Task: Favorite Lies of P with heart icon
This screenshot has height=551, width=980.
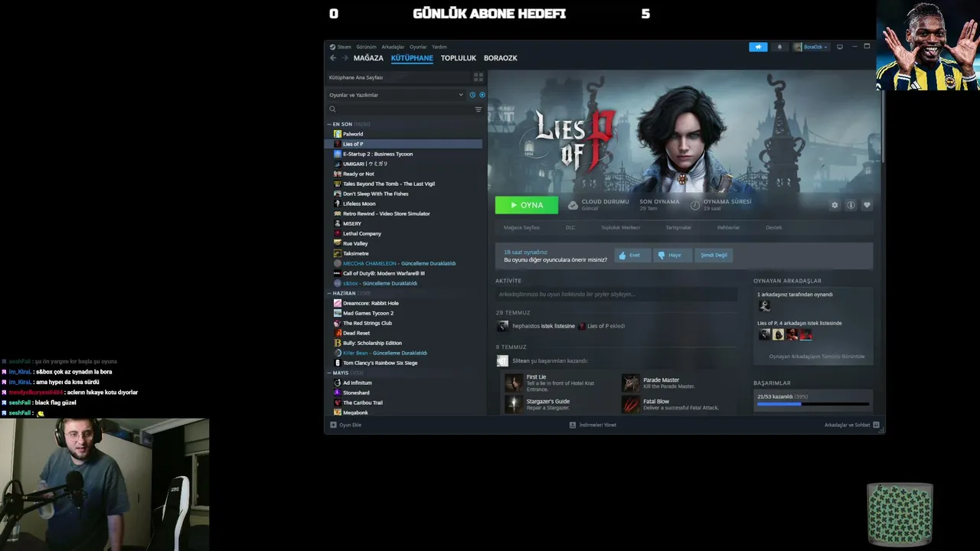Action: (867, 205)
